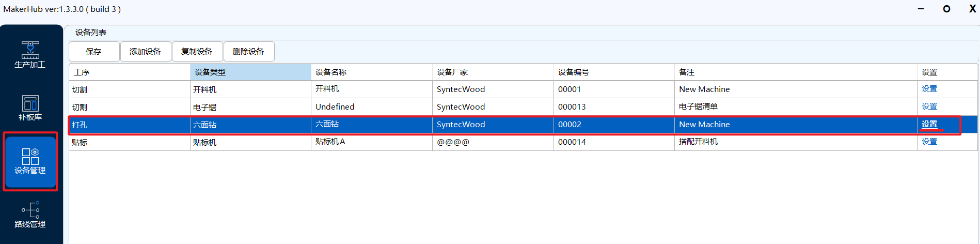Open 设置 link for the 六面钻 row
This screenshot has height=244, width=980.
pyautogui.click(x=929, y=124)
